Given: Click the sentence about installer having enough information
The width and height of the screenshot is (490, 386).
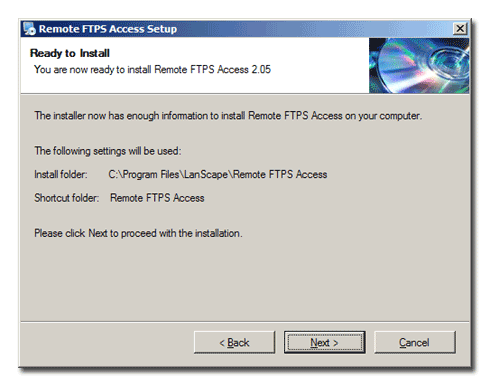Looking at the screenshot, I should point(228,116).
